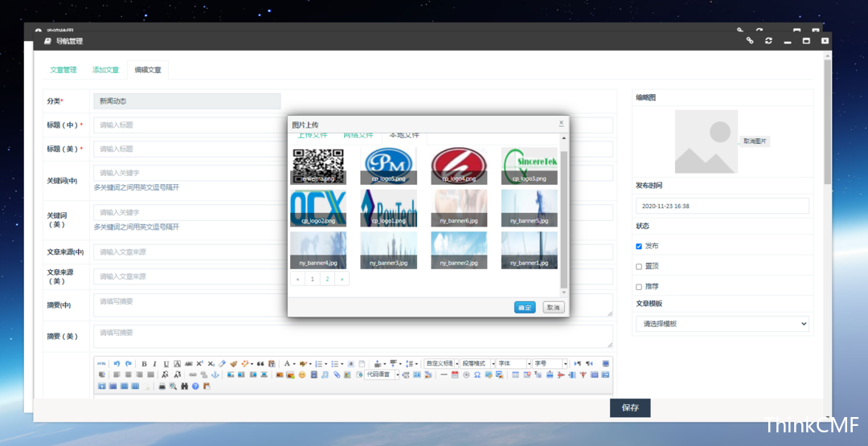
Task: Redo the editor action
Action: coord(129,363)
